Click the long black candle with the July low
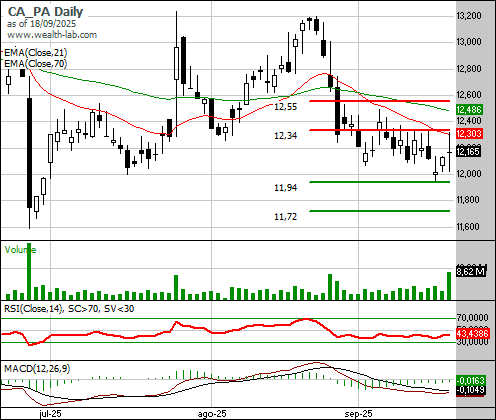Image resolution: width=496 pixels, height=420 pixels. (x=29, y=153)
